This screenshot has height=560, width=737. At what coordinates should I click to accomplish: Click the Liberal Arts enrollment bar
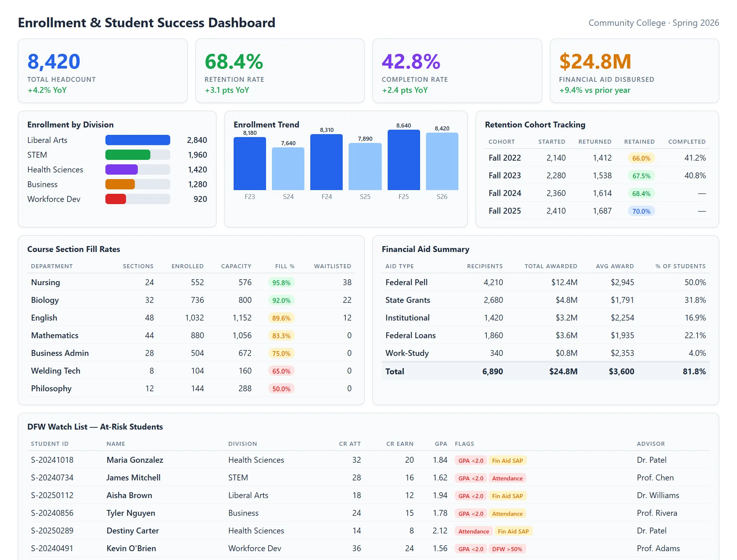137,140
